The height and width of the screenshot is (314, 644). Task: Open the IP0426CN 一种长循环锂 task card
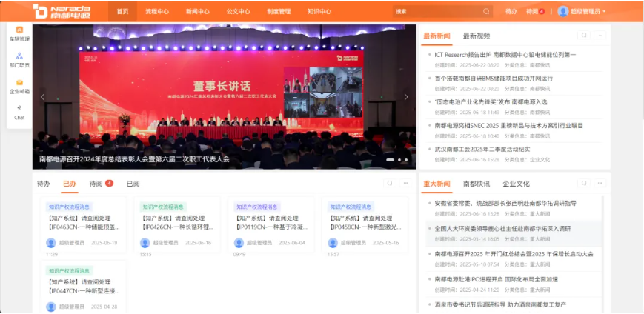point(177,224)
